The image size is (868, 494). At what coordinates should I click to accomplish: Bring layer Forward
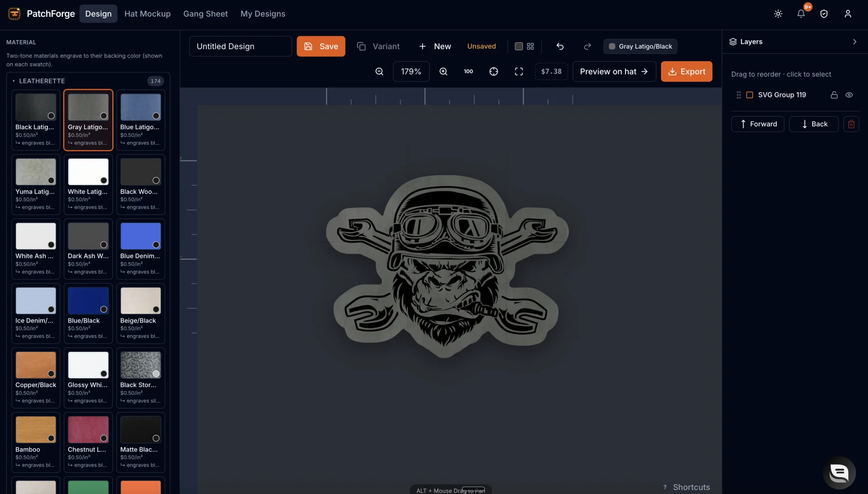coord(758,124)
